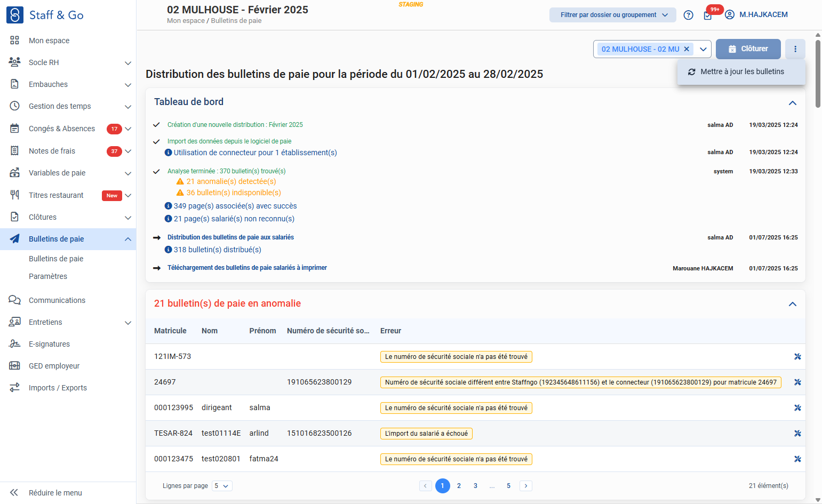This screenshot has width=822, height=504.
Task: Open the establishment selector dropdown arrow
Action: click(703, 49)
